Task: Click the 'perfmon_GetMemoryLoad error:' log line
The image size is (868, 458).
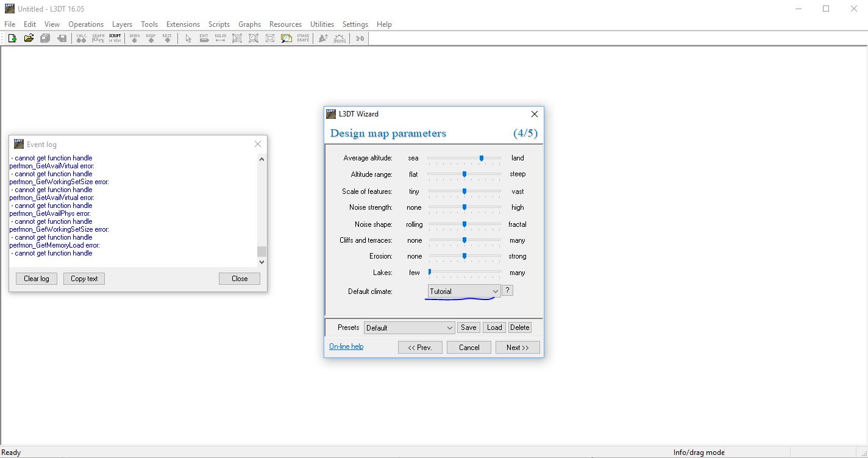Action: coord(55,245)
